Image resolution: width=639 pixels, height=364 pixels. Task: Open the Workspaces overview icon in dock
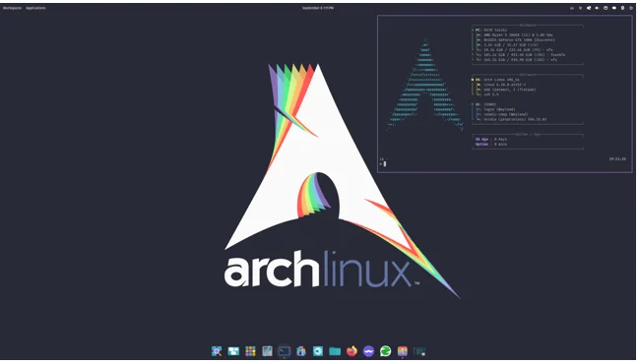(233, 351)
